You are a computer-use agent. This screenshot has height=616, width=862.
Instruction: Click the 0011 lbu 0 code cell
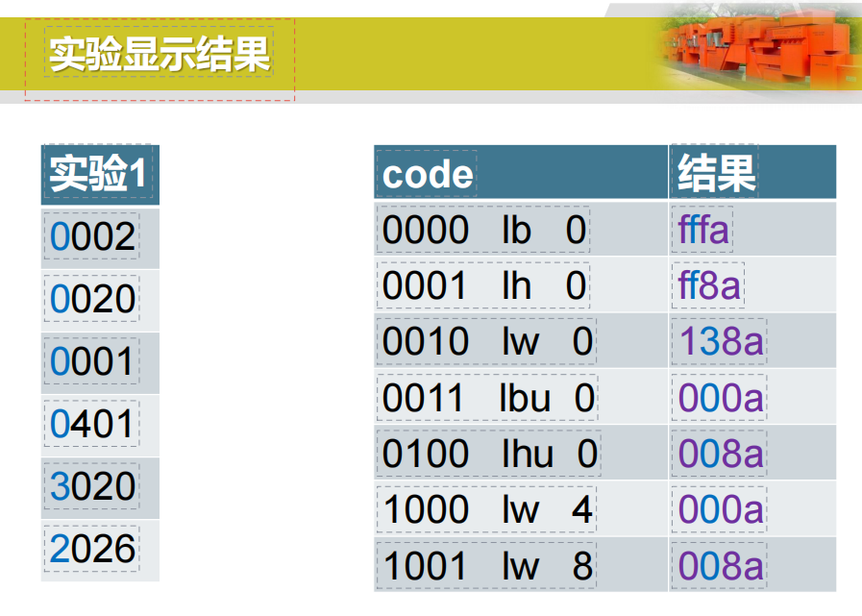(x=488, y=398)
